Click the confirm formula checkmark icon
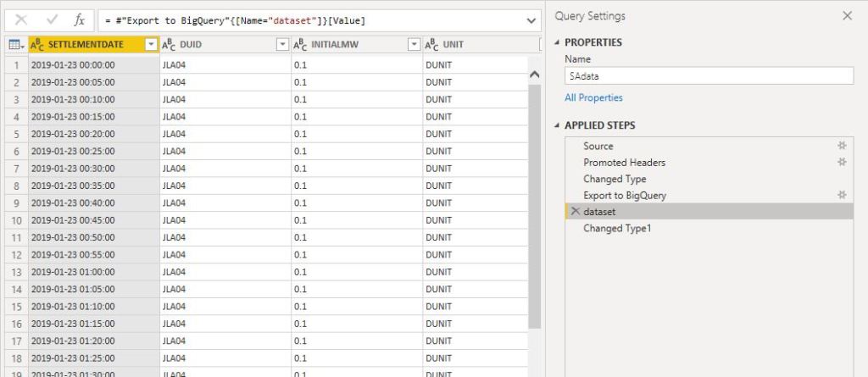The width and height of the screenshot is (868, 377). [x=51, y=19]
